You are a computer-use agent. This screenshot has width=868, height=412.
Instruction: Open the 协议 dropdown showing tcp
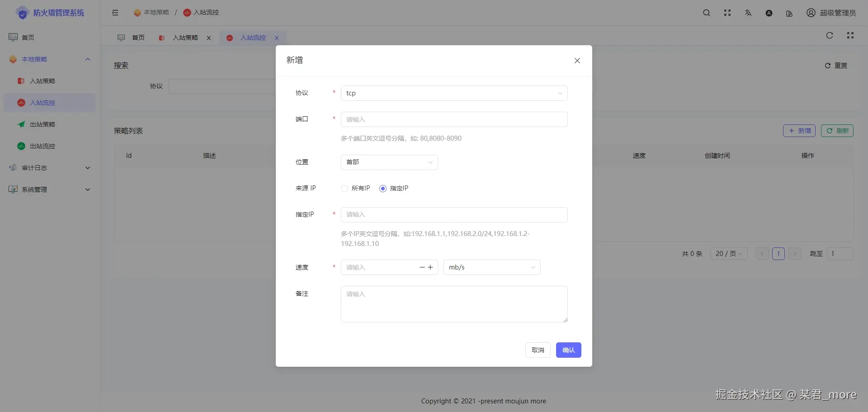pos(454,93)
